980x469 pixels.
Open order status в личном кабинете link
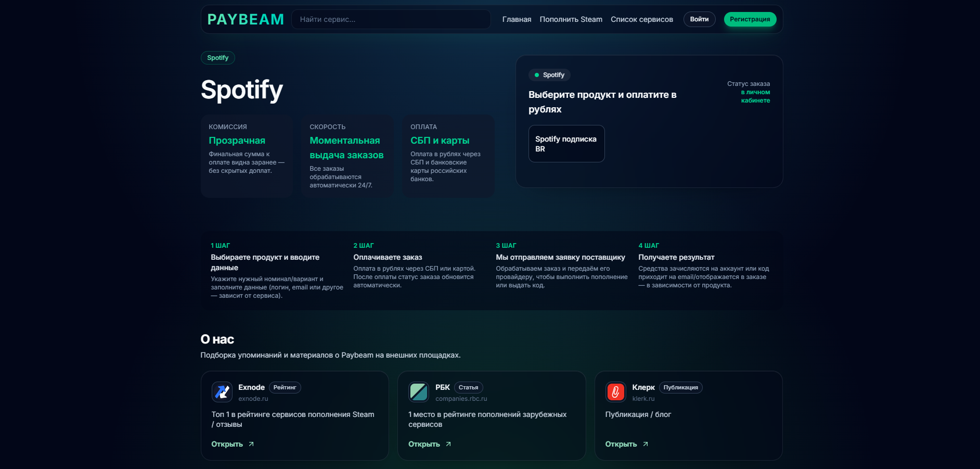pyautogui.click(x=755, y=96)
